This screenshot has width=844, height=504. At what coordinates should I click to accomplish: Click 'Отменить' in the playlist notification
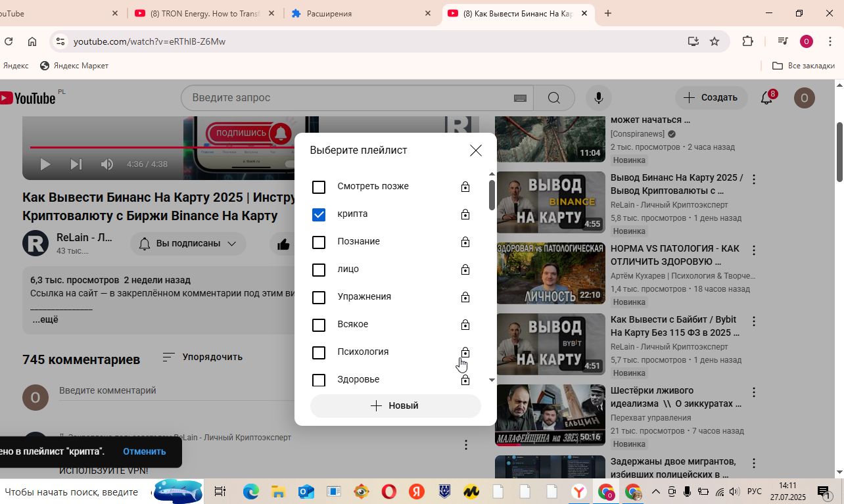pos(144,451)
